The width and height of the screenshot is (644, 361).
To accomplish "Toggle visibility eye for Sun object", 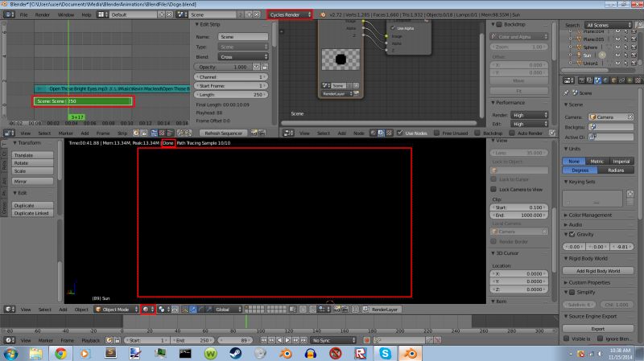I will [x=617, y=55].
